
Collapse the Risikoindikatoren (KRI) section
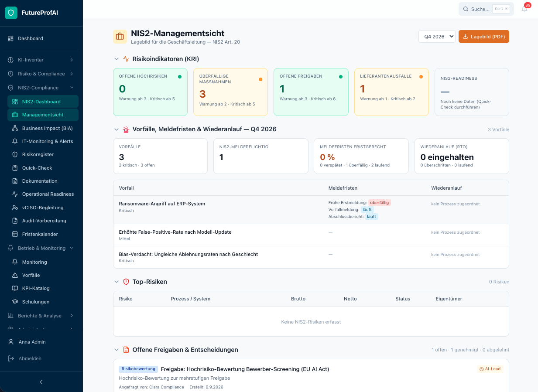click(x=117, y=59)
